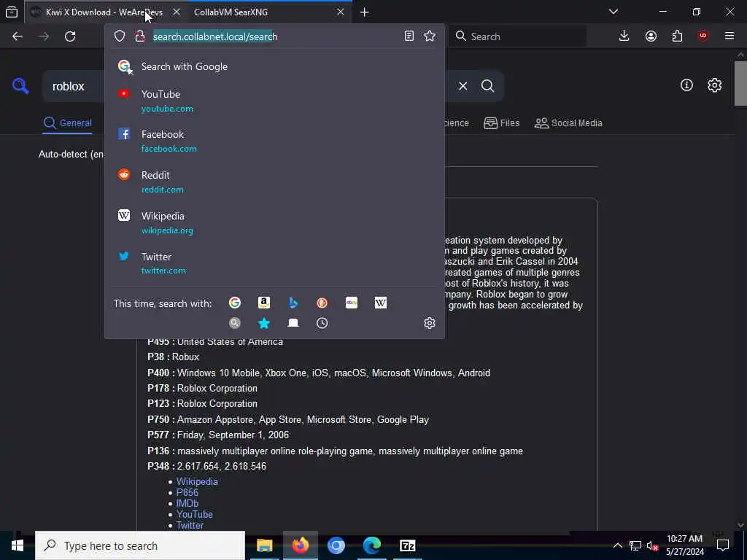747x560 pixels.
Task: Open the Extensions puzzle icon
Action: 677,36
